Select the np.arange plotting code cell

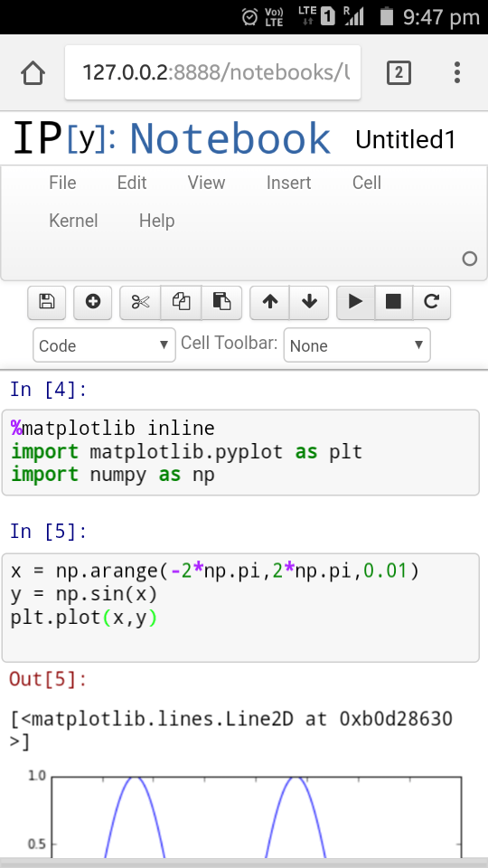click(240, 608)
